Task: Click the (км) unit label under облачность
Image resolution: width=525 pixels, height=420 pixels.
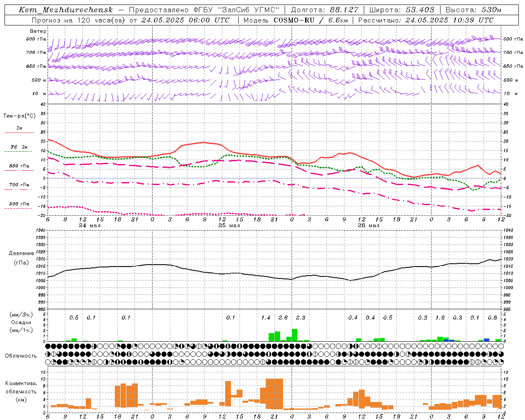Action: (x=21, y=399)
